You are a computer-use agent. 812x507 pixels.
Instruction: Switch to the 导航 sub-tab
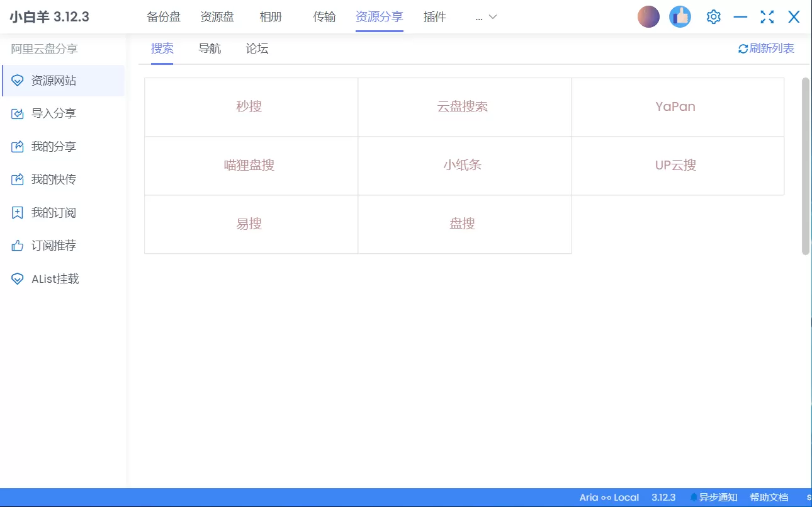(209, 48)
